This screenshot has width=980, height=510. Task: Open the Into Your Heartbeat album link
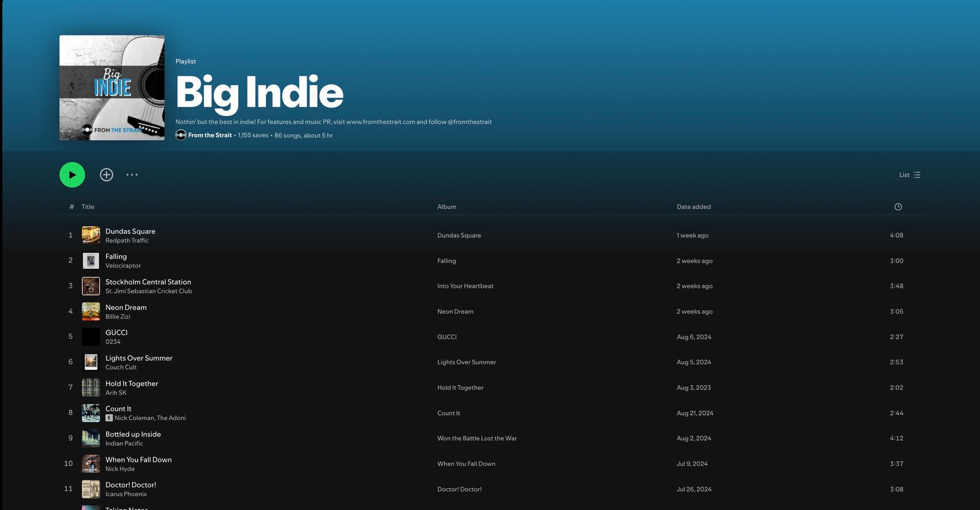click(465, 286)
